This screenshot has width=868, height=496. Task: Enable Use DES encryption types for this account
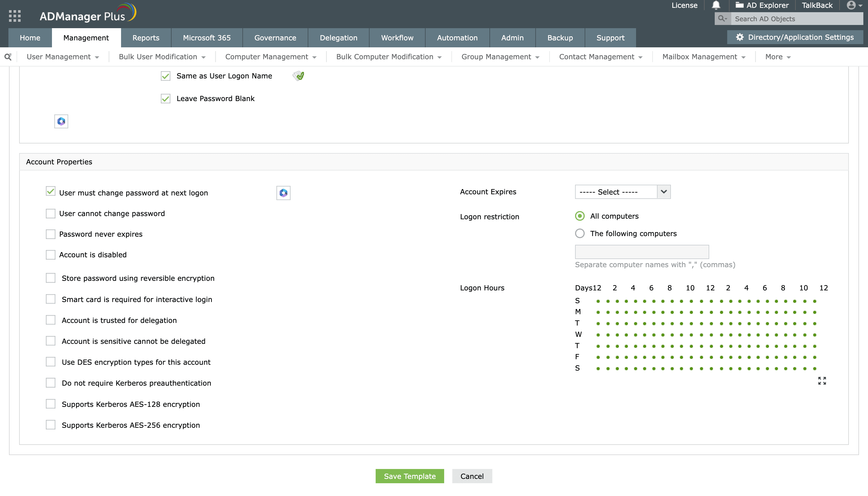[51, 362]
